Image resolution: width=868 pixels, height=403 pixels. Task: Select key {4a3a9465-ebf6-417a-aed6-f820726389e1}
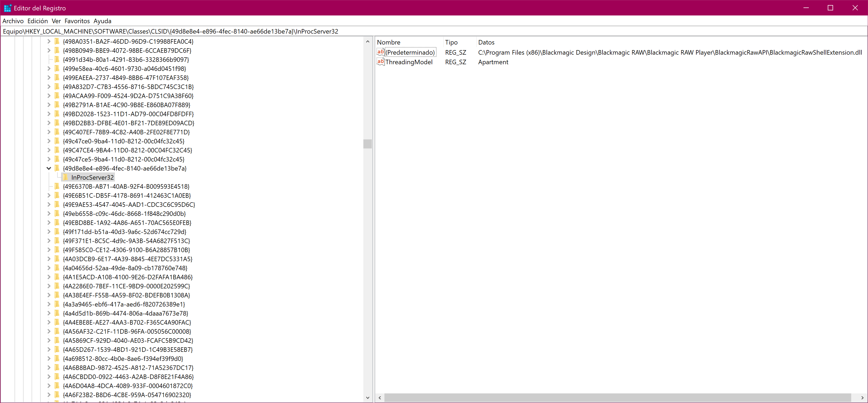click(x=124, y=304)
